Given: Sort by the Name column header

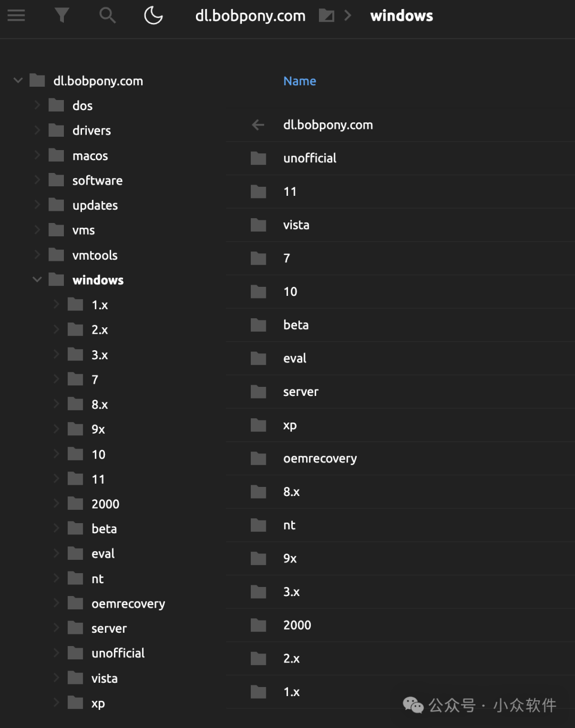Looking at the screenshot, I should coord(300,81).
